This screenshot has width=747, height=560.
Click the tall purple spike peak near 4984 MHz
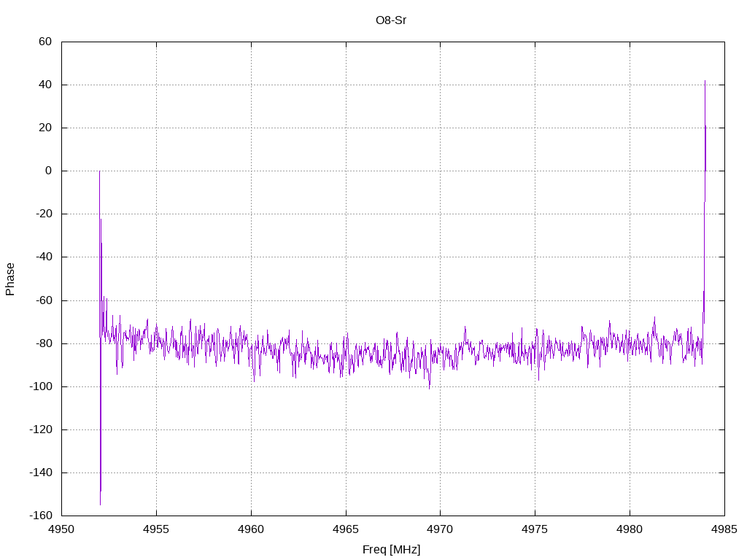pos(705,81)
